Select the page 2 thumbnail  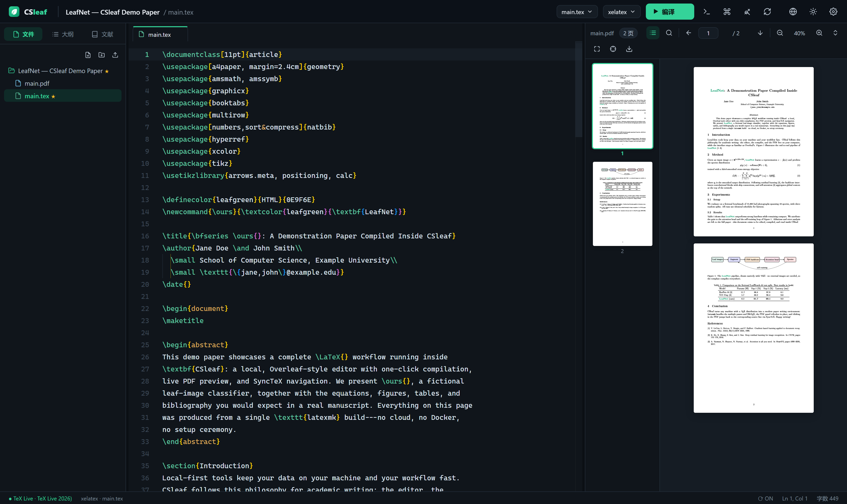point(622,204)
